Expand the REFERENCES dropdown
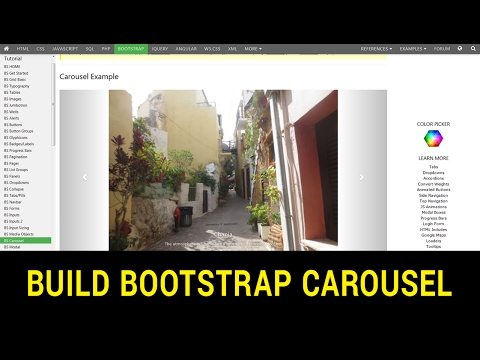This screenshot has height=360, width=480. pos(376,49)
